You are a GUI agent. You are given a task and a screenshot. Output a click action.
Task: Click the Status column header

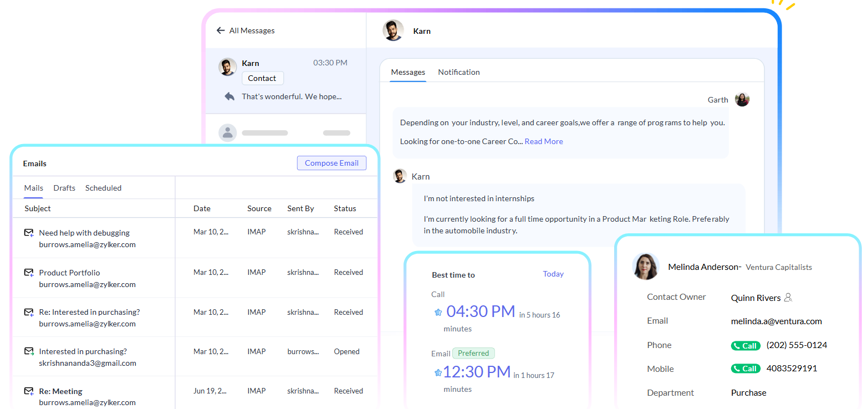point(345,208)
